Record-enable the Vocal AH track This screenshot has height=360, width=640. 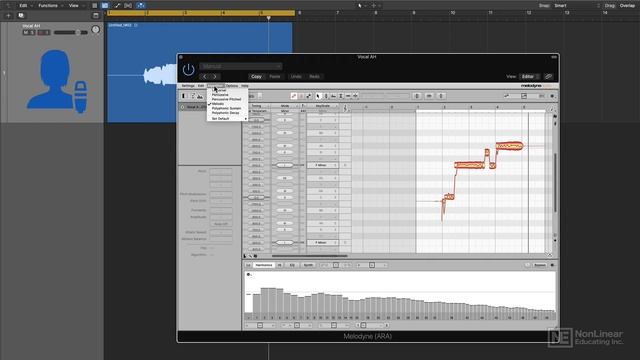click(41, 32)
